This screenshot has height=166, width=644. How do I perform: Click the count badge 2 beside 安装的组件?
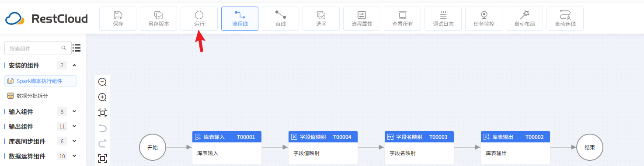pyautogui.click(x=62, y=66)
